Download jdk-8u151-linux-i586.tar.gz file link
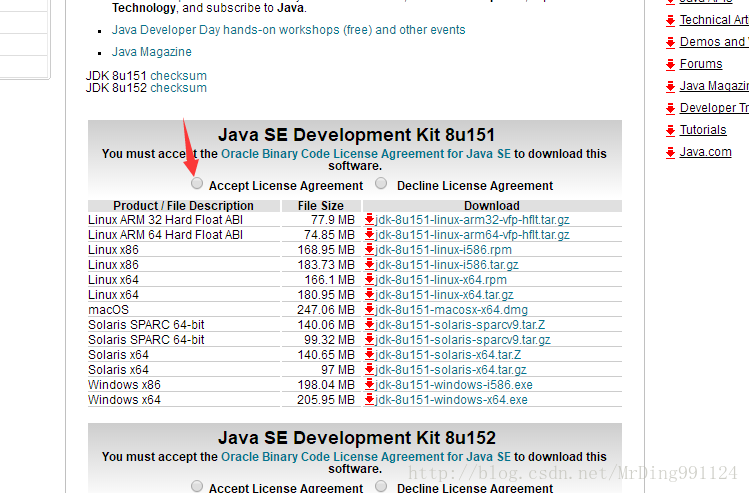The image size is (749, 493). click(447, 265)
